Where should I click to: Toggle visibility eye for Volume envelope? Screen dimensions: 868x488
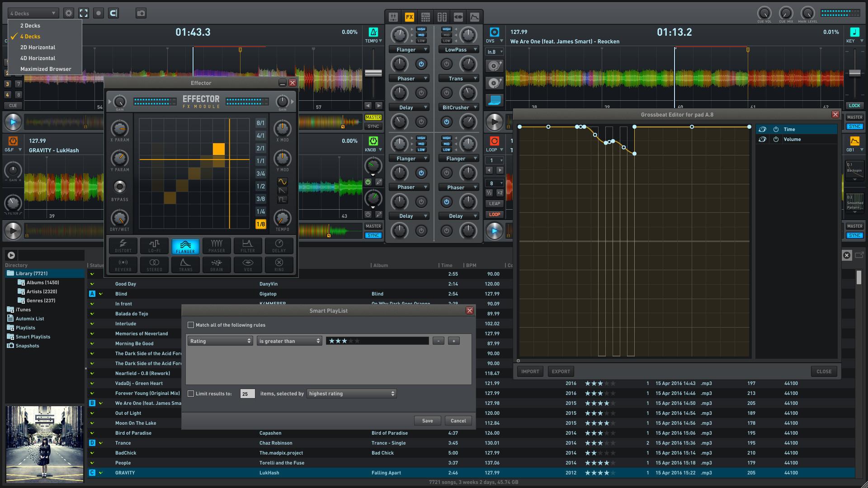click(762, 139)
